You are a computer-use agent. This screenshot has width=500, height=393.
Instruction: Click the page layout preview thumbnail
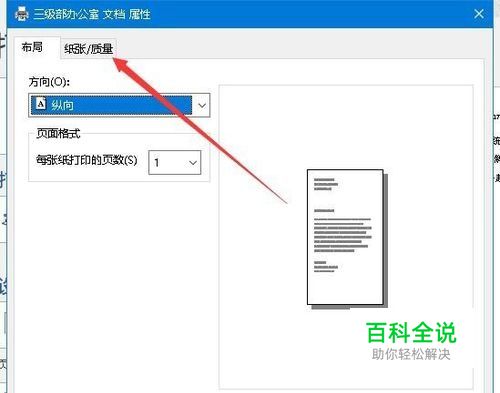[x=347, y=239]
